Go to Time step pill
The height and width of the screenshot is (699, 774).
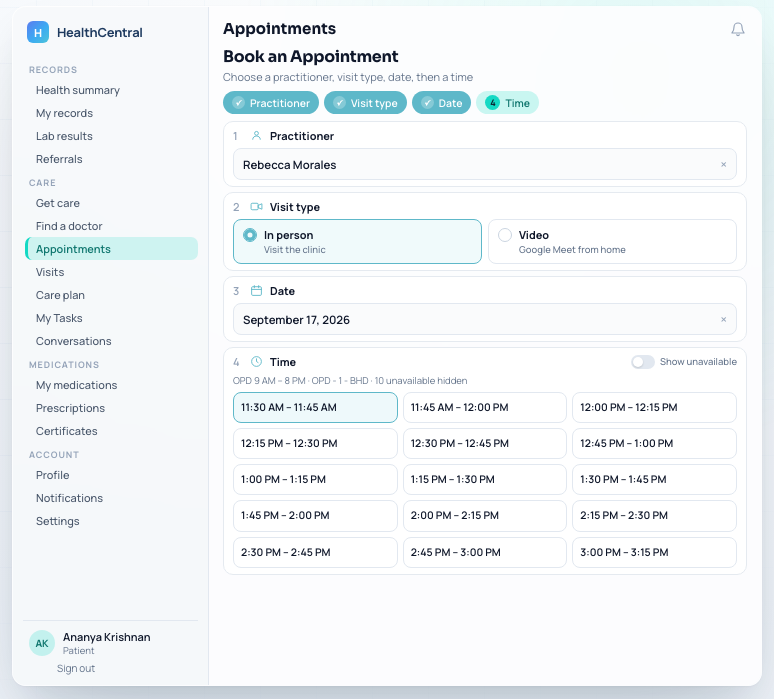(507, 103)
